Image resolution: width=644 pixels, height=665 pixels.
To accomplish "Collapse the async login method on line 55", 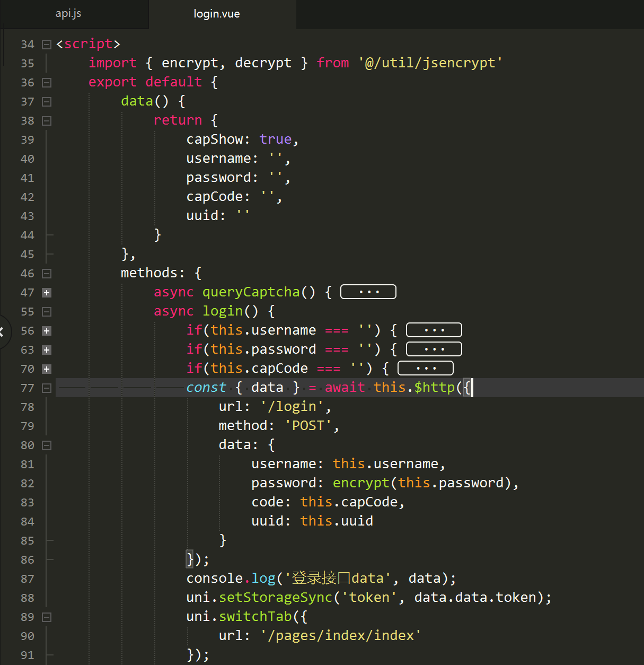I will [47, 312].
